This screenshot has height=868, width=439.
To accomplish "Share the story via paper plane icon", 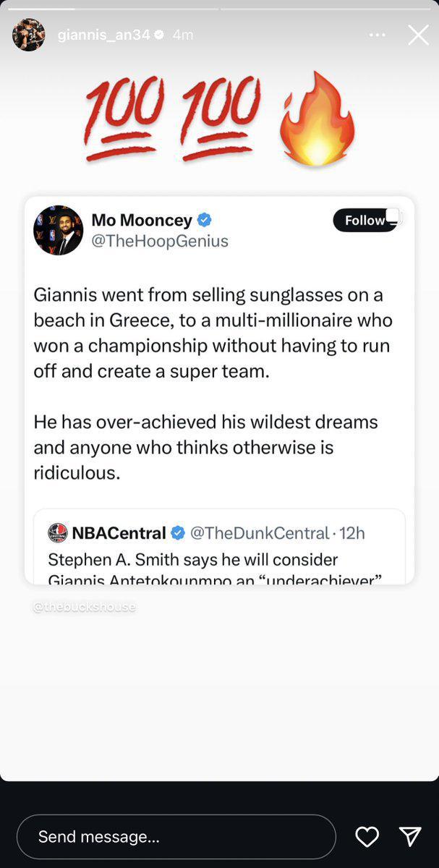I will coord(410,837).
